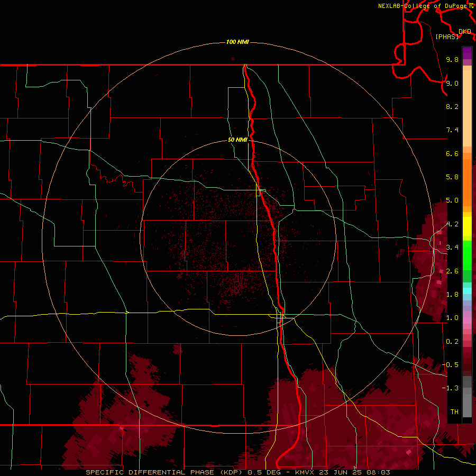Image resolution: width=476 pixels, height=476 pixels.
Task: Click the KMVX radar site identifier
Action: [304, 472]
